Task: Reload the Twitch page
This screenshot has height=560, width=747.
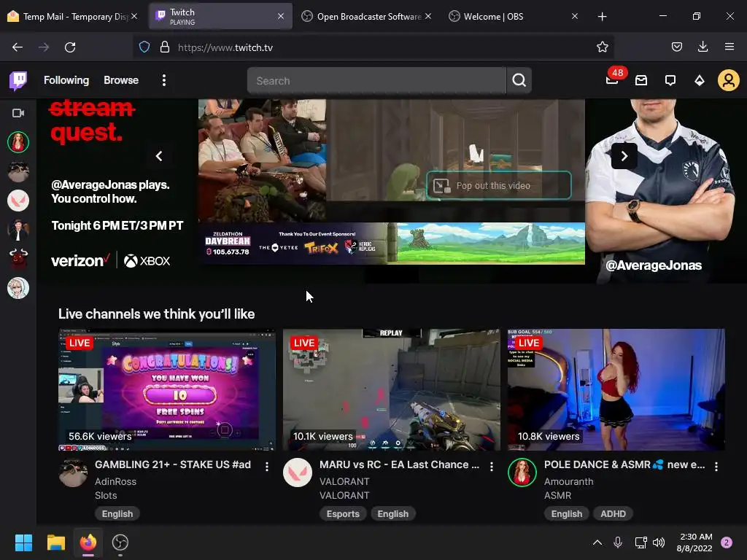Action: [x=70, y=47]
